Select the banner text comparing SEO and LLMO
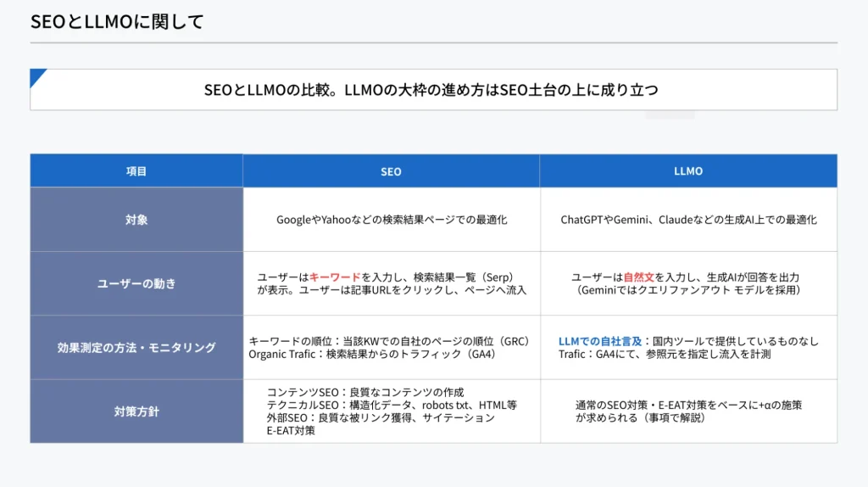Screen dimensions: 868x487 pos(431,90)
